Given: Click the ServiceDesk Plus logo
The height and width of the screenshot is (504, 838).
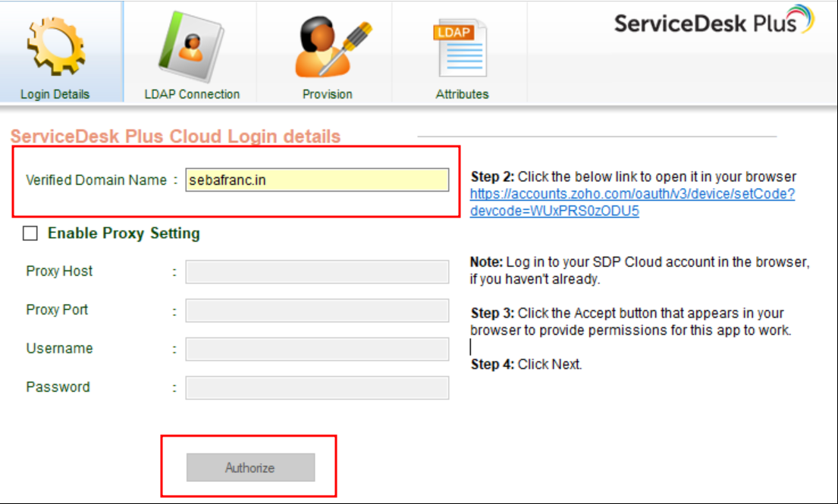Looking at the screenshot, I should [x=713, y=21].
